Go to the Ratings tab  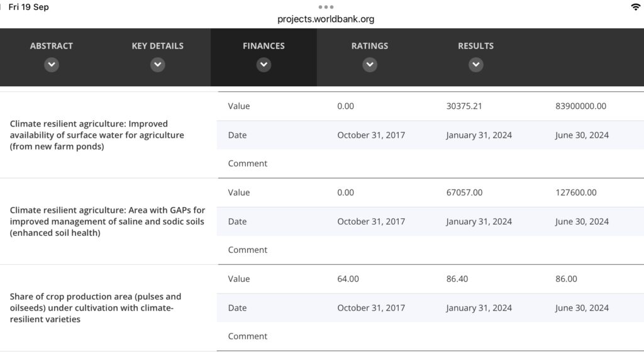[x=370, y=46]
